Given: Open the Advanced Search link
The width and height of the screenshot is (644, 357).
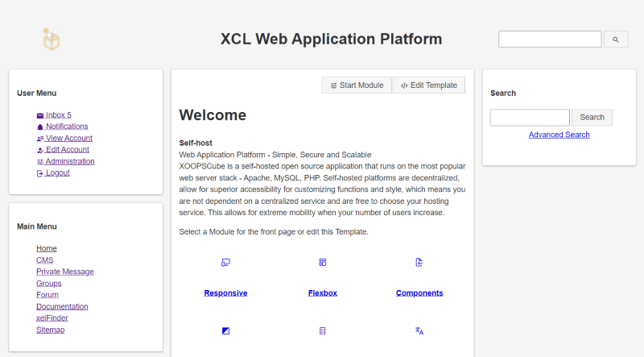Looking at the screenshot, I should (x=559, y=135).
